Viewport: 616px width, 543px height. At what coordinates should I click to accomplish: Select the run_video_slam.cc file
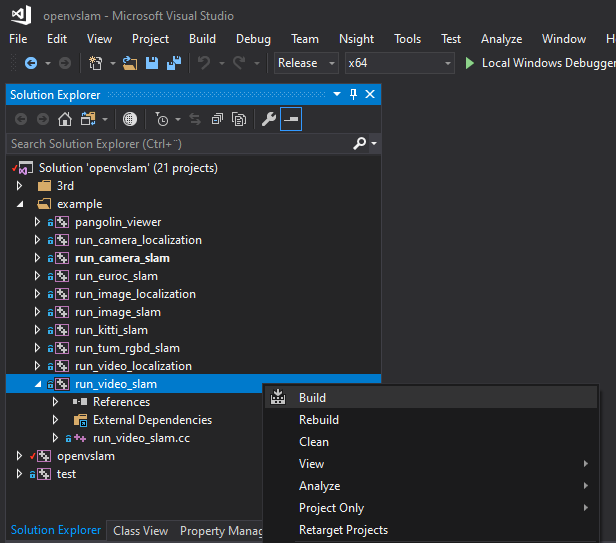coord(141,438)
